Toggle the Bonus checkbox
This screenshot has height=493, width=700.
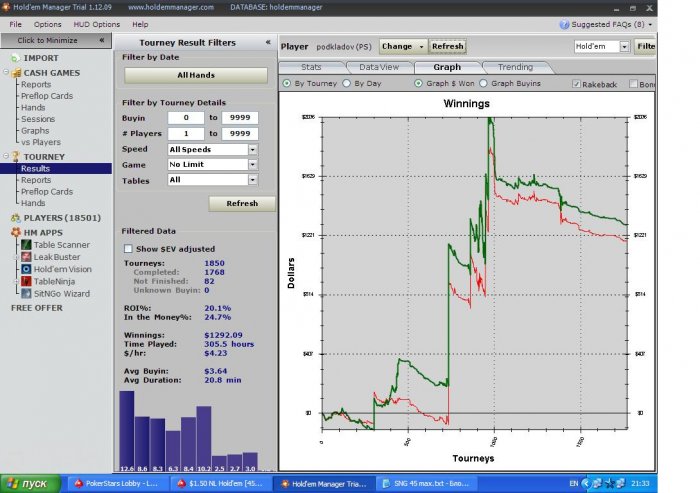(633, 84)
